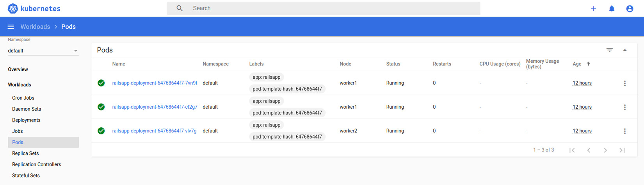The width and height of the screenshot is (644, 185).
Task: Open actions menu for pod ending 7vn9t
Action: tap(624, 83)
